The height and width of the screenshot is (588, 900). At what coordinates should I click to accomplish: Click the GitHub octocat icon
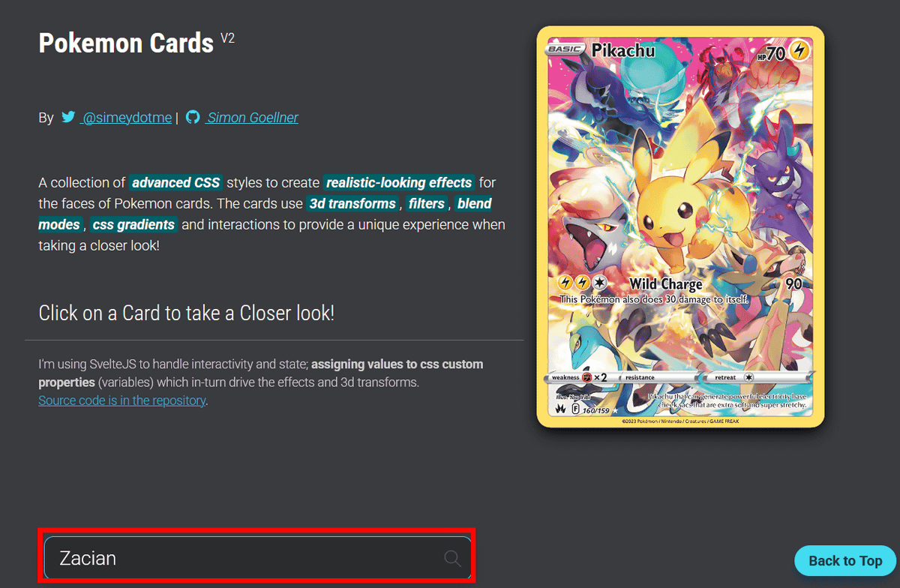(x=193, y=118)
